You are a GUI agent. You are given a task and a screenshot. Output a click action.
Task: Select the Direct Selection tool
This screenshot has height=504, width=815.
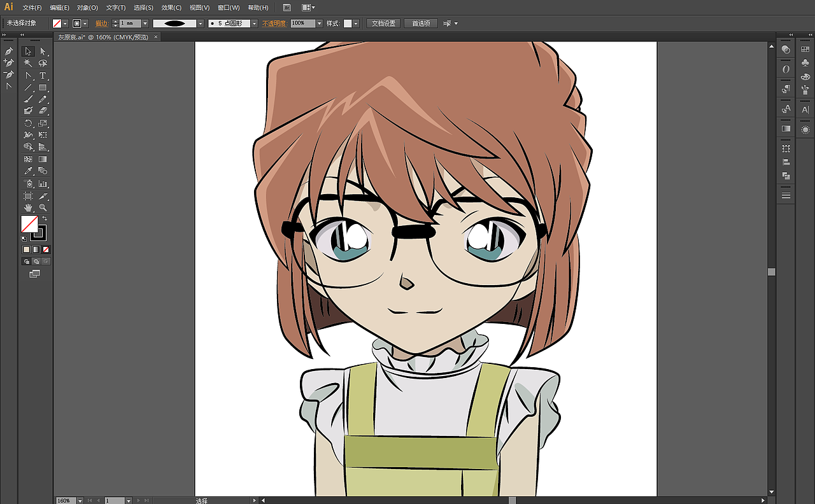pyautogui.click(x=43, y=51)
